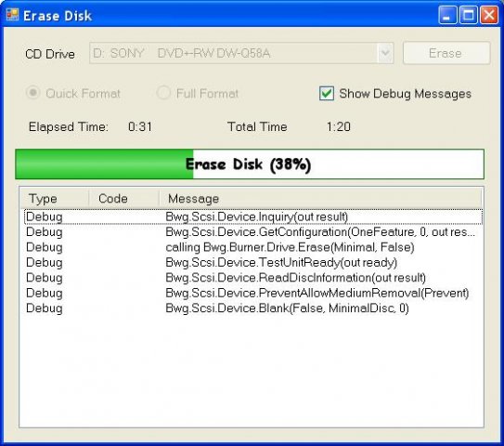
Task: Select the Full Format radio button
Action: click(x=163, y=93)
